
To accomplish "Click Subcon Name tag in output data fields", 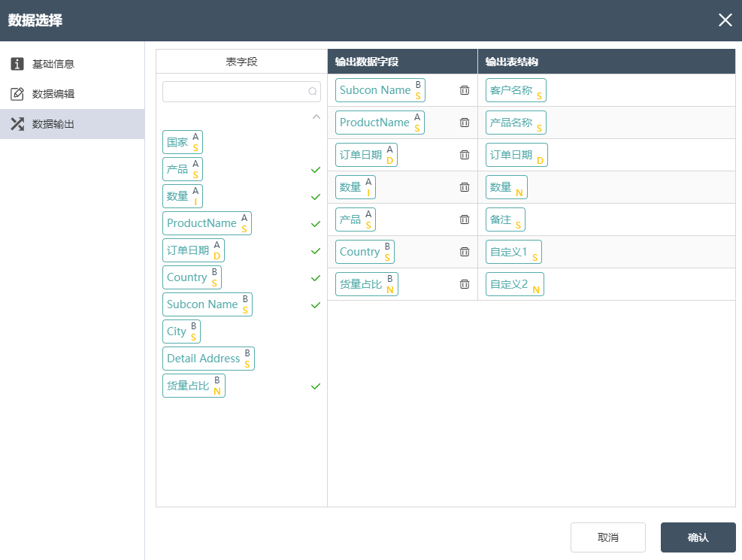I will [x=380, y=90].
